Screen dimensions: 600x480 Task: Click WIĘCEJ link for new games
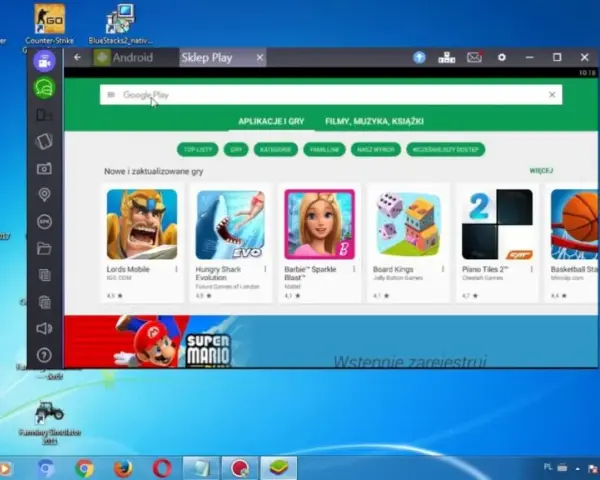541,171
